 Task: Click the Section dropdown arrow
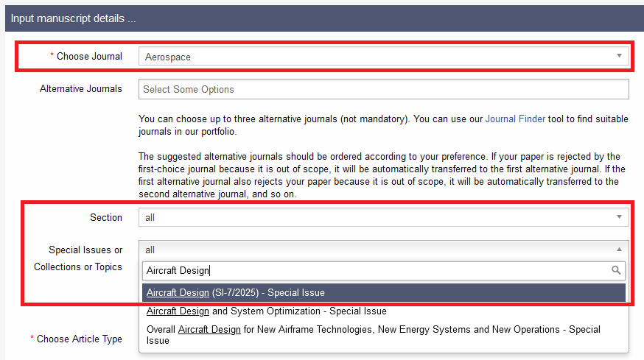click(619, 216)
